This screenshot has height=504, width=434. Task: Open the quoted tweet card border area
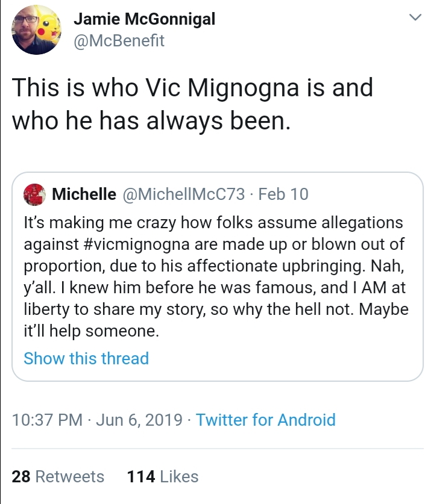coord(218,277)
